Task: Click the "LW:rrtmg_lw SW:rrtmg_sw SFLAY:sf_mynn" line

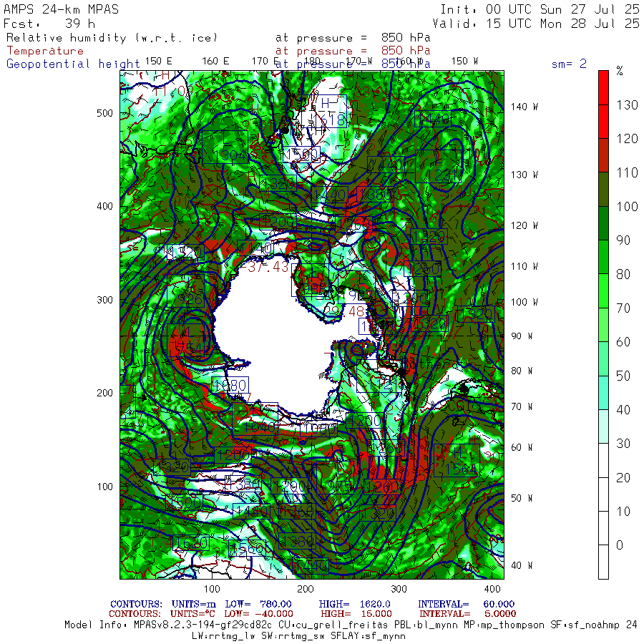Action: [298, 636]
